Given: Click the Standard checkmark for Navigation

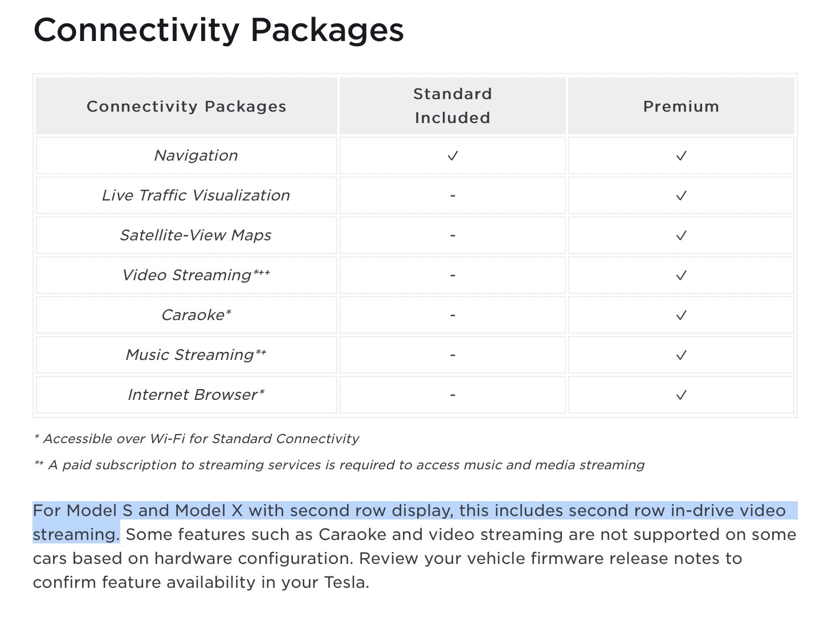Looking at the screenshot, I should [x=452, y=155].
